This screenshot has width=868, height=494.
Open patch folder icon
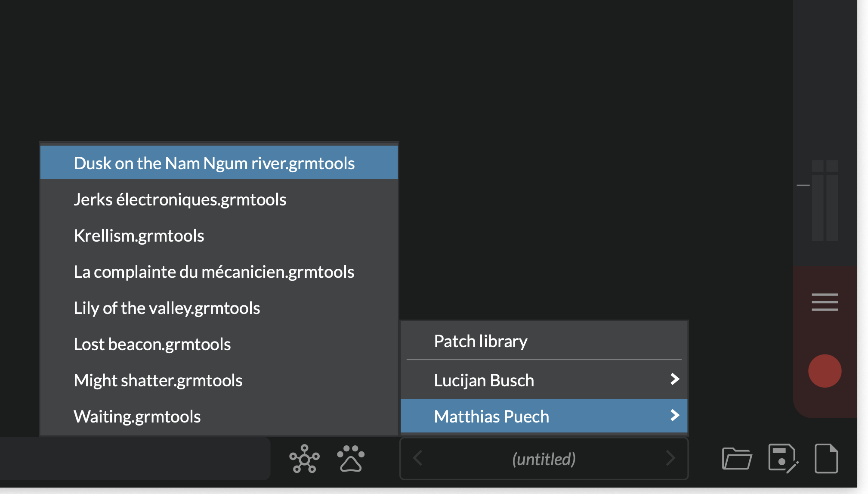tap(737, 459)
